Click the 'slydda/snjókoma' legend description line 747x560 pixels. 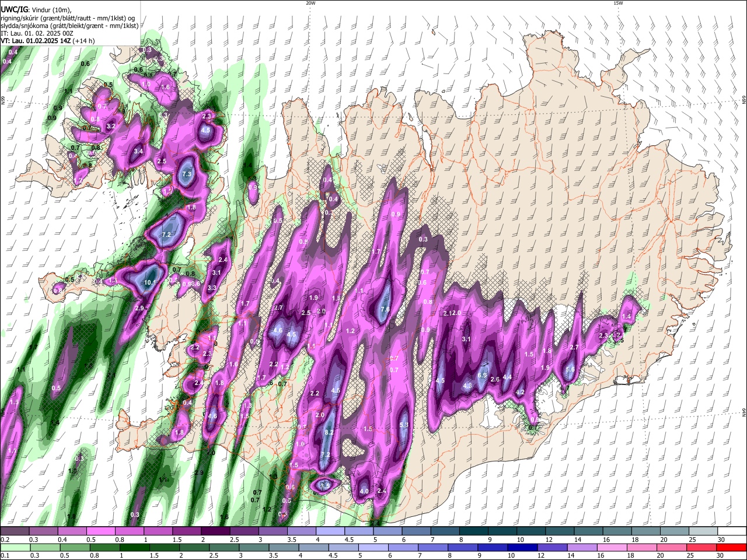click(x=69, y=26)
